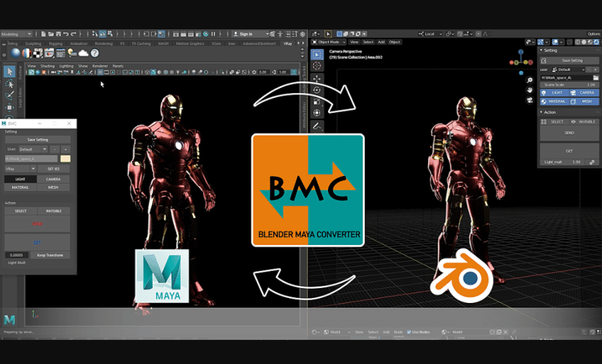The height and width of the screenshot is (364, 602).
Task: Collapse the Setting panel in Blender
Action: pyautogui.click(x=541, y=50)
